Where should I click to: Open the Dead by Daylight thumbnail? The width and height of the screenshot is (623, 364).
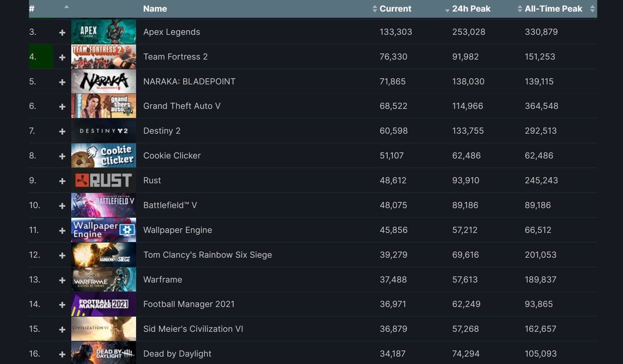[x=103, y=353]
